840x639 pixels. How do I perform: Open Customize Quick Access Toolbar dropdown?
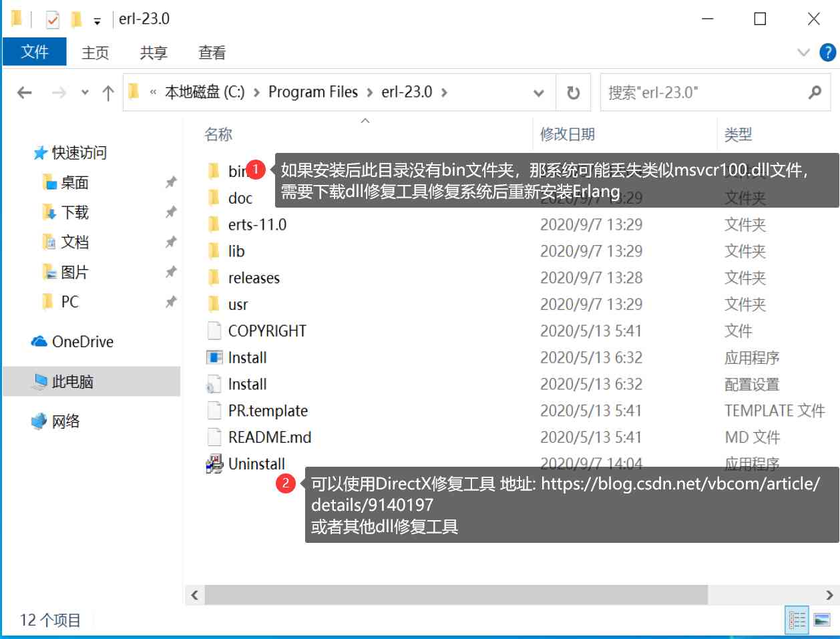pos(97,21)
